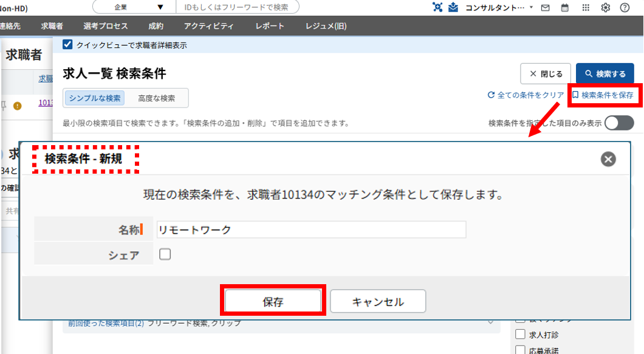Tick the シェア checkbox
This screenshot has height=354, width=644.
click(165, 255)
